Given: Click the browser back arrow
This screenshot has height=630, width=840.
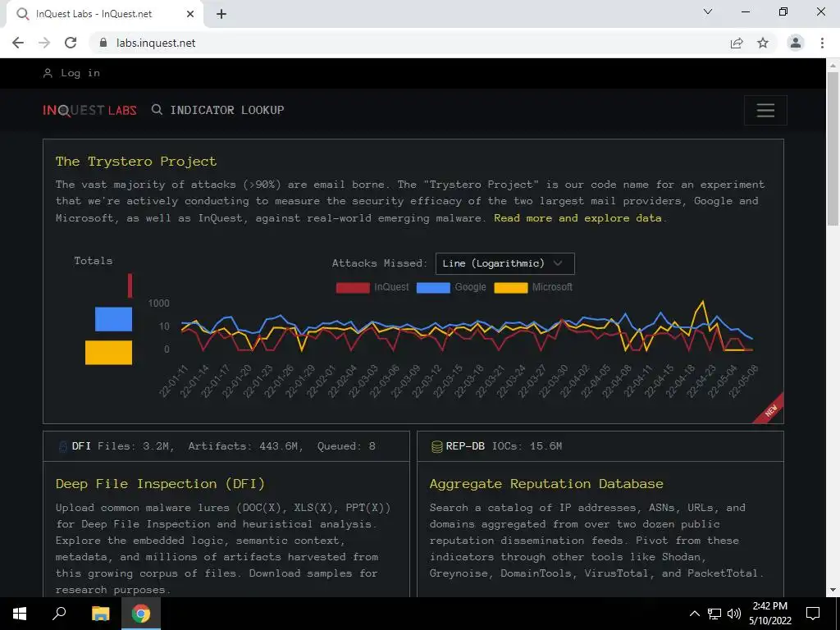Looking at the screenshot, I should coord(18,43).
